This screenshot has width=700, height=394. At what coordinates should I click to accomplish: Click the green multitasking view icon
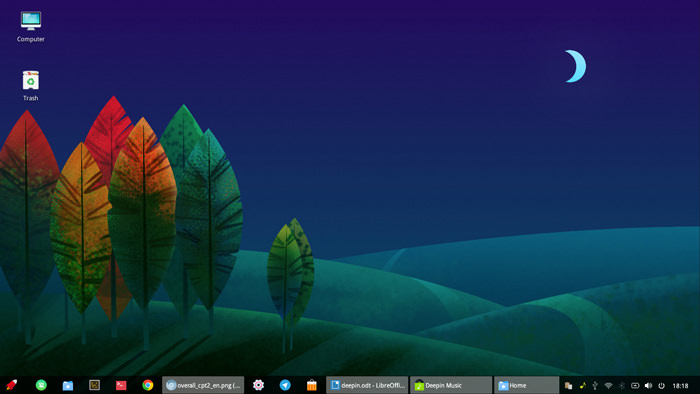click(x=41, y=385)
